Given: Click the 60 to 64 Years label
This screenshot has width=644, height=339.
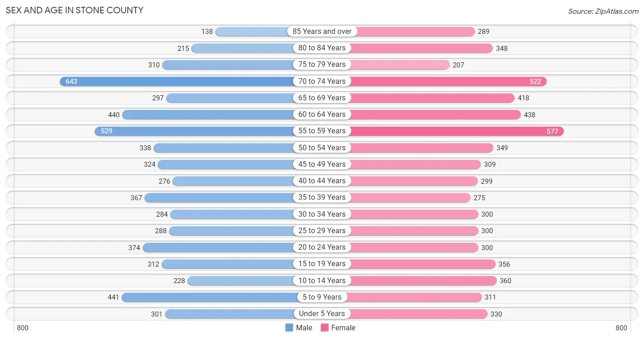Looking at the screenshot, I should point(322,115).
